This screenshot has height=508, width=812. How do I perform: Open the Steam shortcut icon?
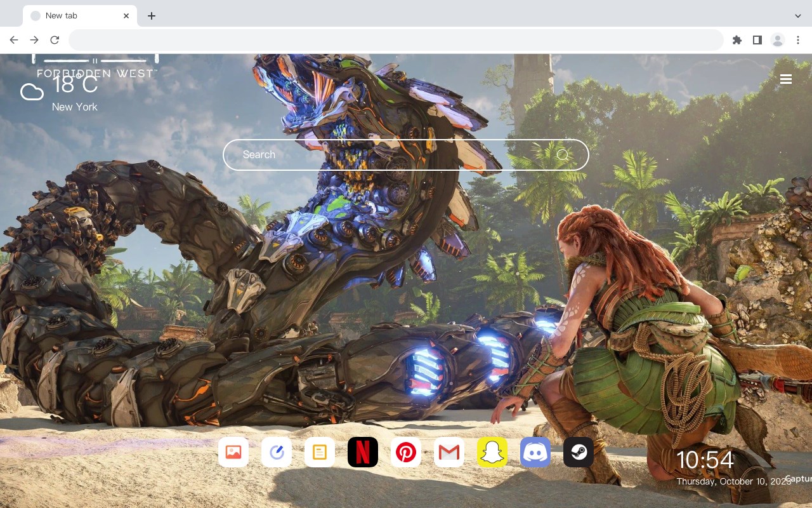pyautogui.click(x=579, y=452)
